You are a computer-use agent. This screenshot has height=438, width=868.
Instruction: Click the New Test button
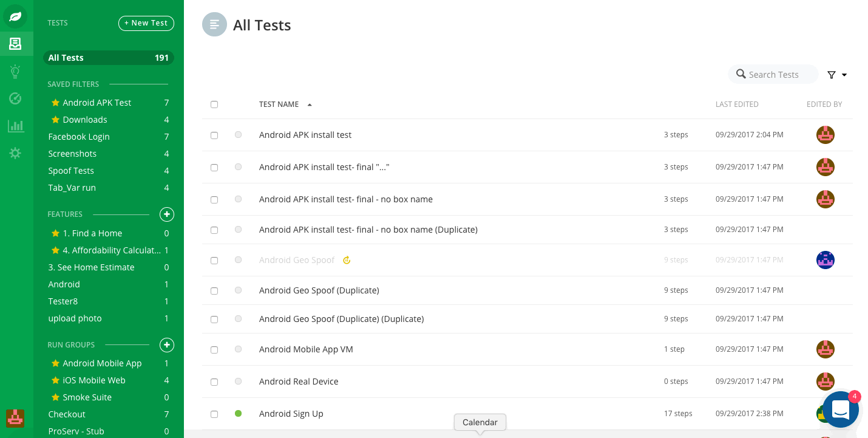pos(146,23)
